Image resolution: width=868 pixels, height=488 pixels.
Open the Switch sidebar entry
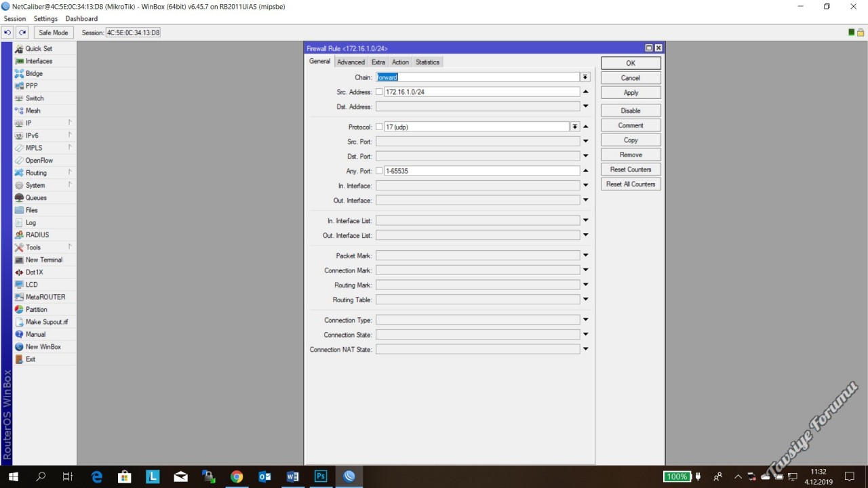pyautogui.click(x=35, y=98)
